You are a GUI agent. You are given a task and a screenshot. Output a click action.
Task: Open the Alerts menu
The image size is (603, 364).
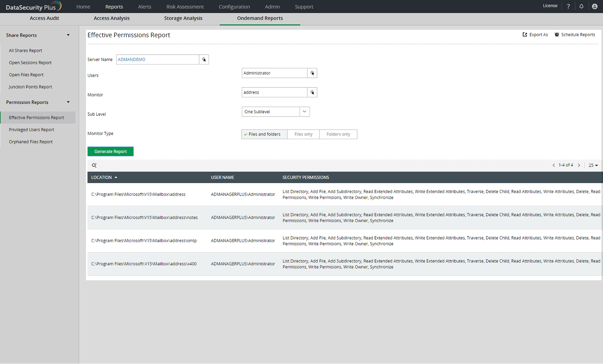click(x=144, y=7)
